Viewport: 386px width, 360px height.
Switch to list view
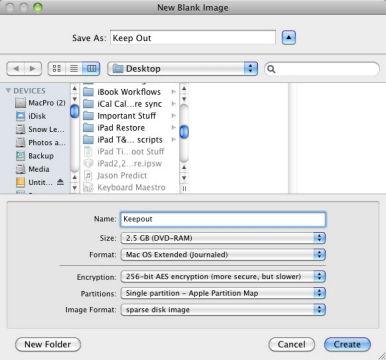[74, 69]
